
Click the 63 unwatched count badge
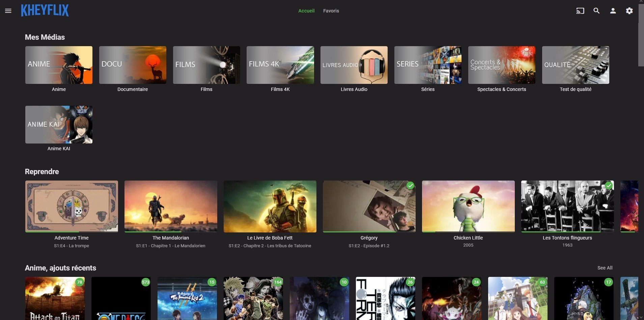point(542,282)
